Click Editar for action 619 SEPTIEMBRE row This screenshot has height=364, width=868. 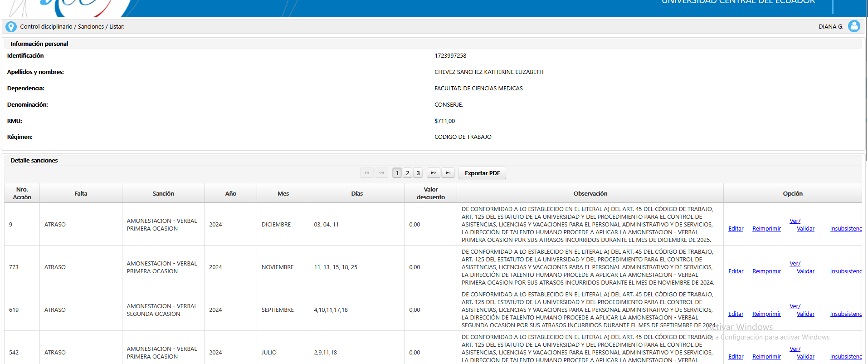[x=736, y=314]
